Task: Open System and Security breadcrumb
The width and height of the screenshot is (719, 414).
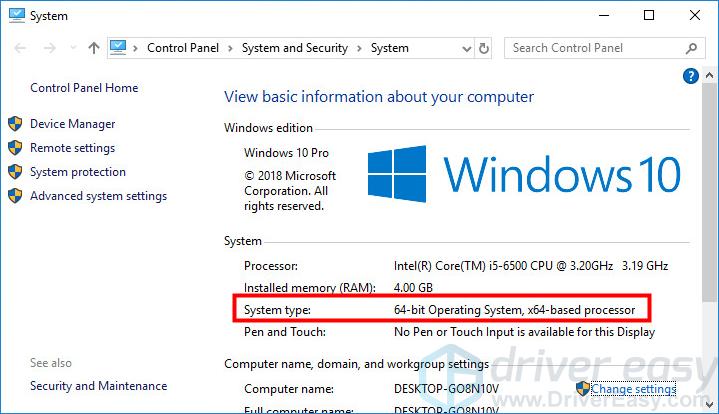Action: coord(295,48)
